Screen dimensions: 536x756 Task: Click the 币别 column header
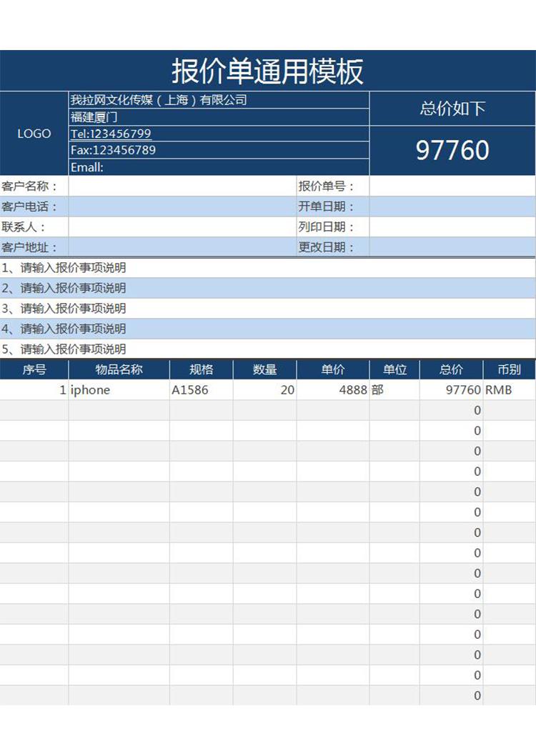pos(510,369)
